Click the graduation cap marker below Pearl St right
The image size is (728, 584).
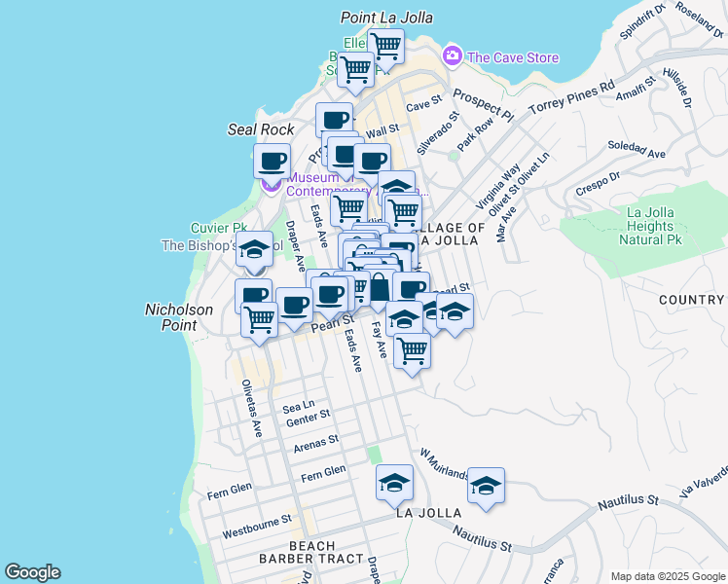pyautogui.click(x=455, y=311)
